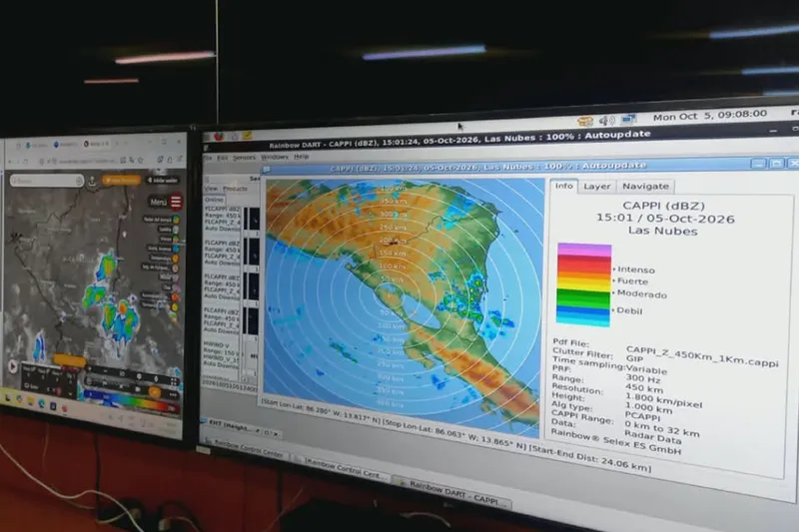Click the second FLCAPPI product thumbnail
The height and width of the screenshot is (532, 799).
(x=252, y=252)
